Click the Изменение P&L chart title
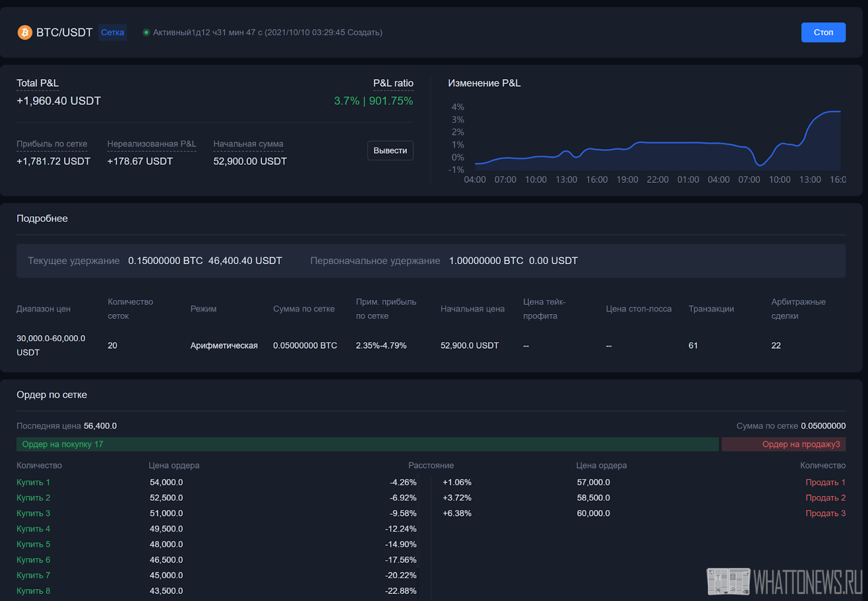 point(484,83)
